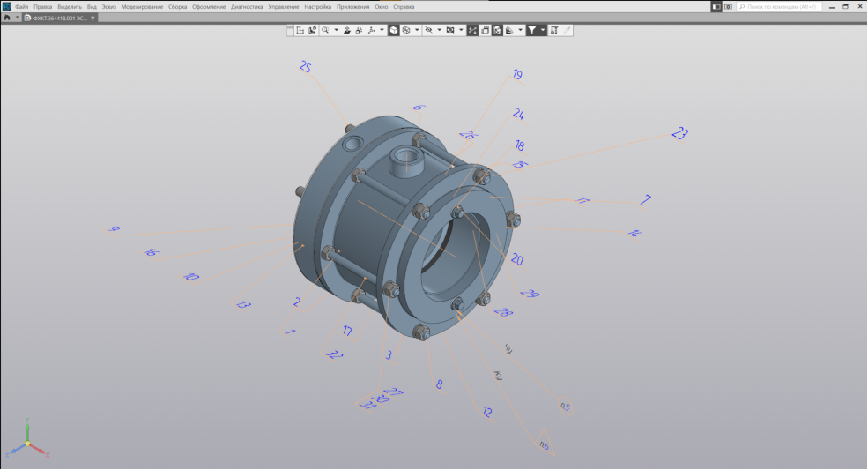Expand the hide-objects eye dropdown arrow

tap(439, 30)
